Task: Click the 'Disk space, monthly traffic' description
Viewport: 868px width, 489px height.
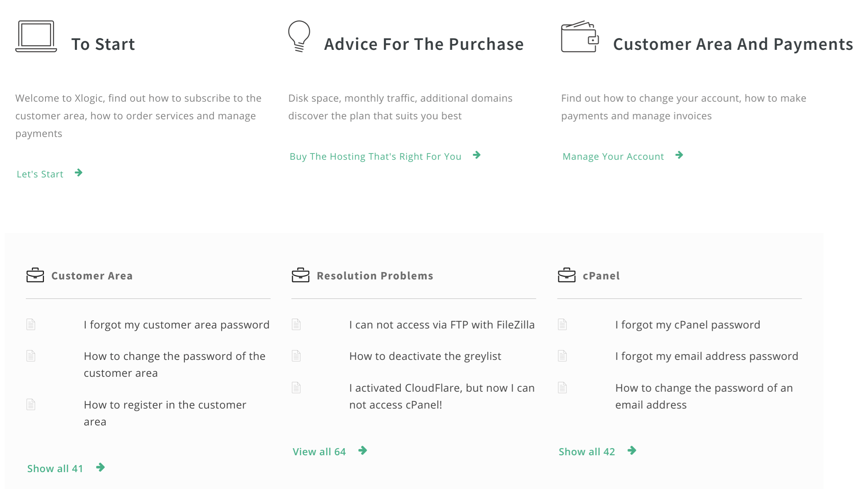Action: pyautogui.click(x=400, y=107)
